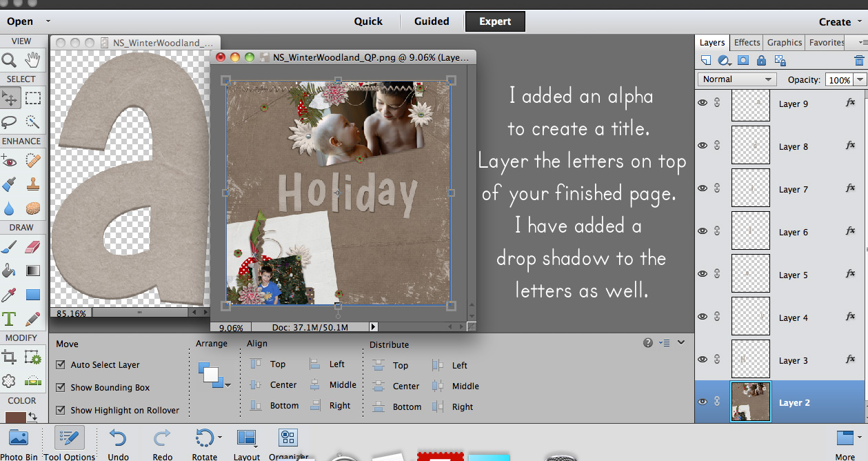Choose the Eraser tool
868x461 pixels.
(32, 247)
